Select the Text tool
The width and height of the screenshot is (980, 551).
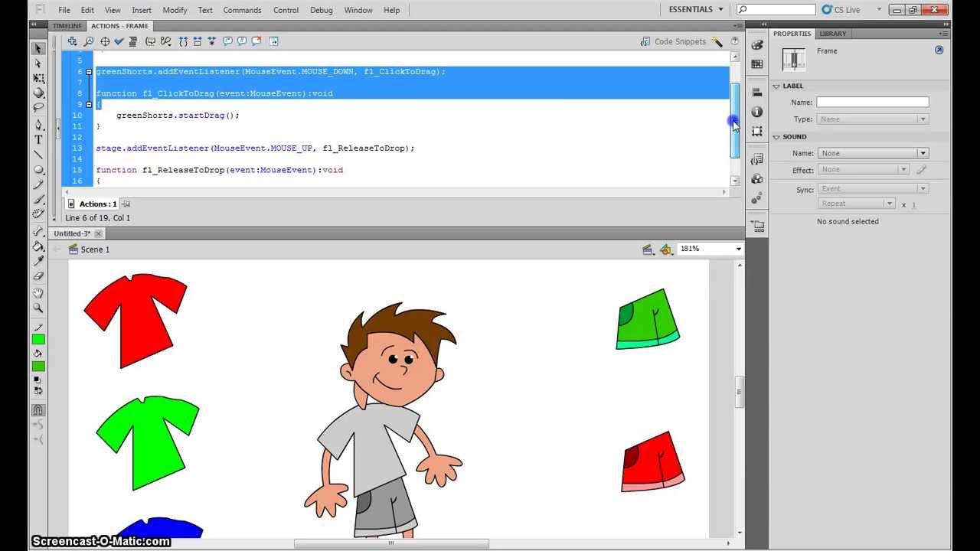pos(38,140)
